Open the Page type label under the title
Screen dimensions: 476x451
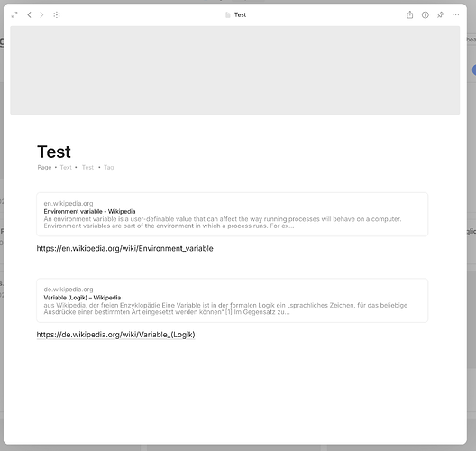pos(44,168)
